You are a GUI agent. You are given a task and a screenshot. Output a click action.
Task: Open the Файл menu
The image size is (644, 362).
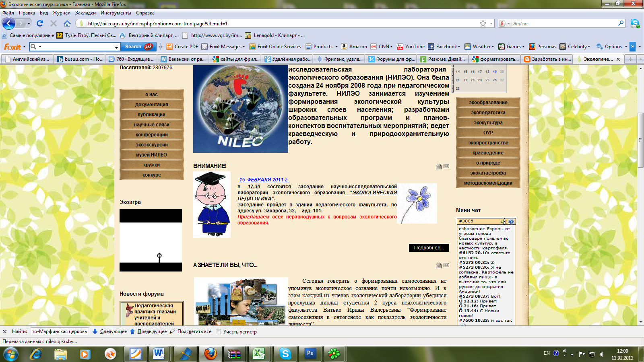tap(8, 13)
